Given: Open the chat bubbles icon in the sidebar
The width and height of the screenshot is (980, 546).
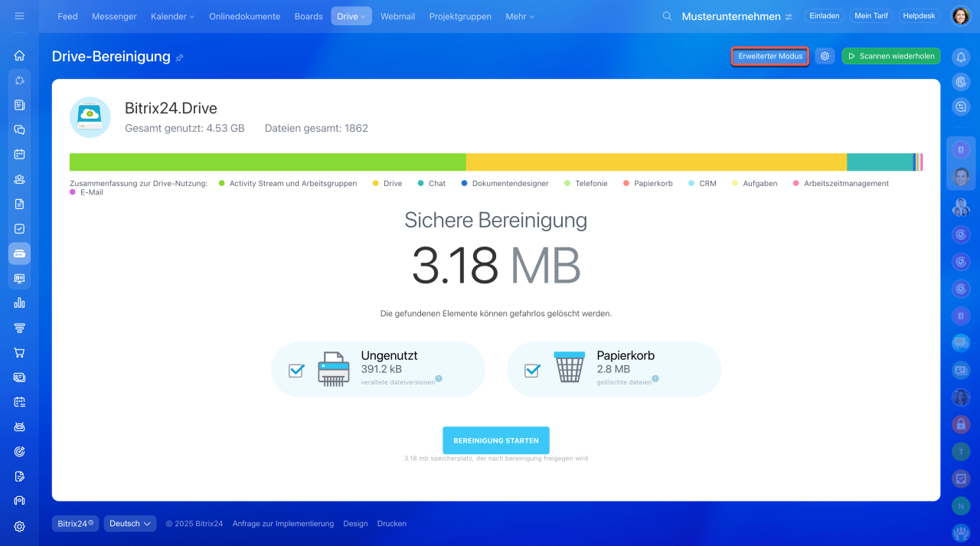Looking at the screenshot, I should (x=19, y=129).
